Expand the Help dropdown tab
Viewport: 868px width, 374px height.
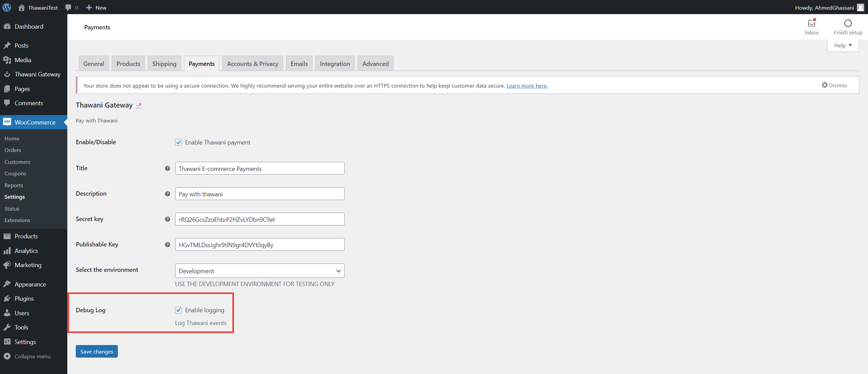point(843,45)
